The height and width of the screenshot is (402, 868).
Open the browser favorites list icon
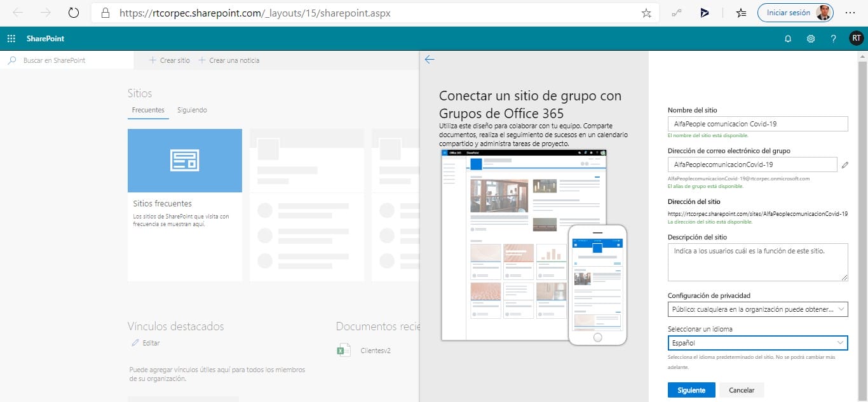pos(741,13)
